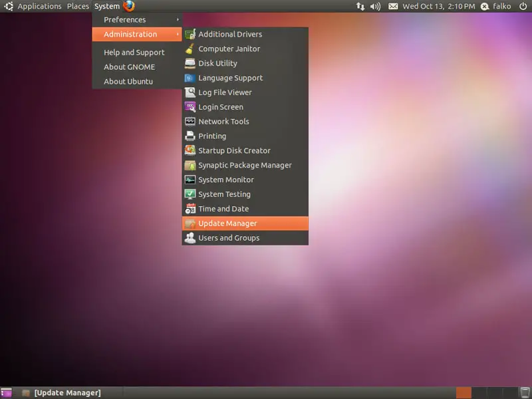
Task: Open the mail envelope indicator
Action: pos(393,6)
